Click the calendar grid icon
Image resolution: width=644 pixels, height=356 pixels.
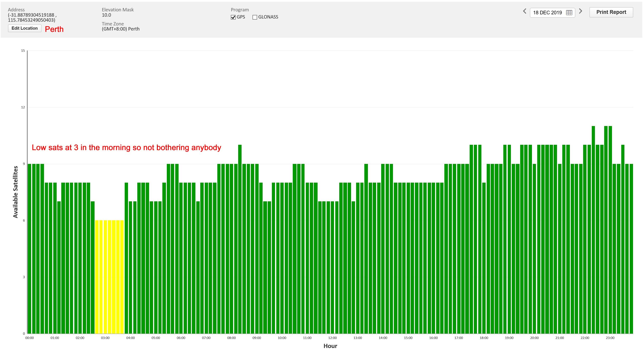569,13
